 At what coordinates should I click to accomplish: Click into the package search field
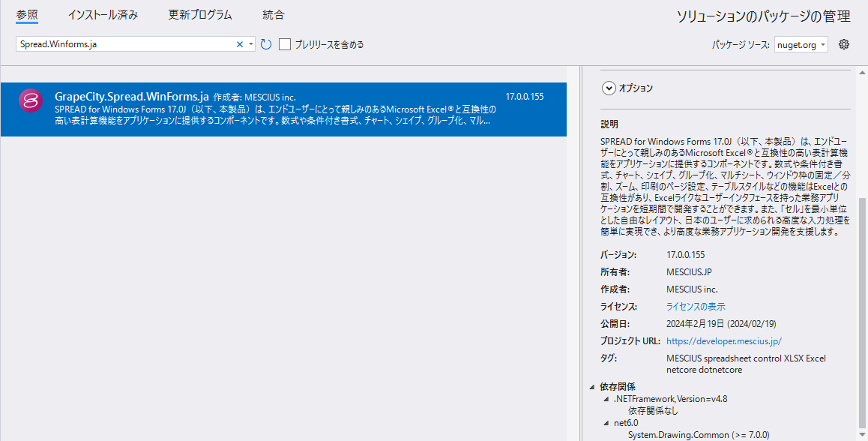click(x=124, y=44)
